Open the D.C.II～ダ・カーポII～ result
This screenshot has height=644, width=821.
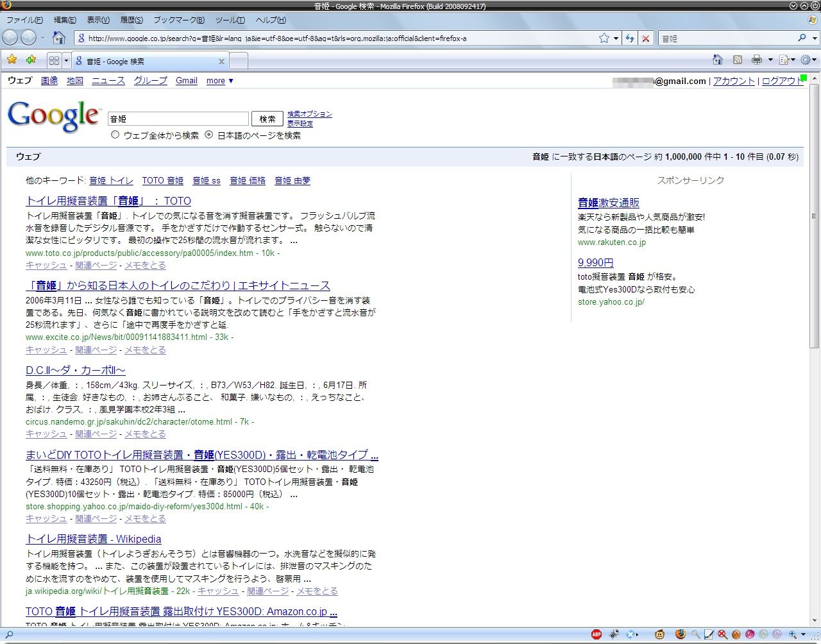[x=76, y=370]
